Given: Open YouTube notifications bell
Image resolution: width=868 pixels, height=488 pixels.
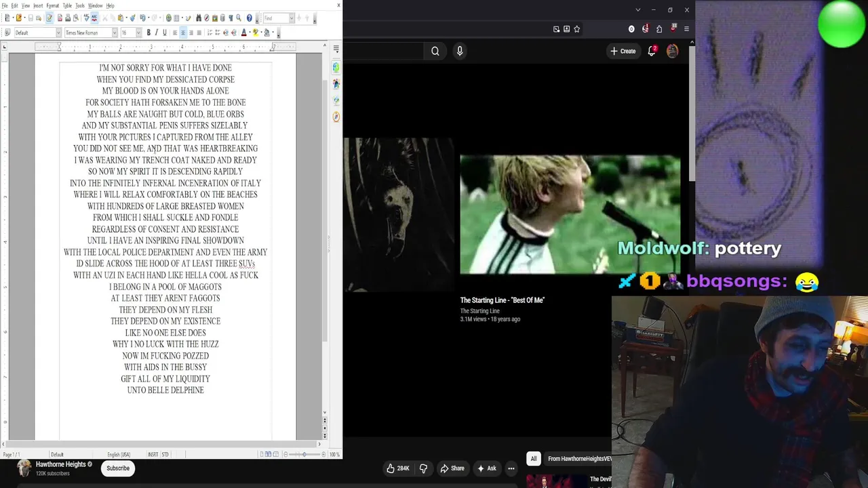Looking at the screenshot, I should tap(652, 51).
